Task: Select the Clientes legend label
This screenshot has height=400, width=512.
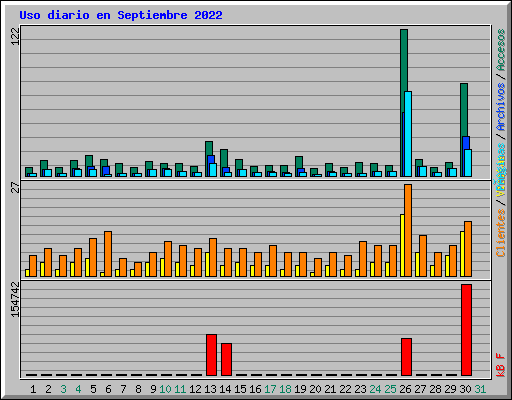Action: pyautogui.click(x=501, y=233)
